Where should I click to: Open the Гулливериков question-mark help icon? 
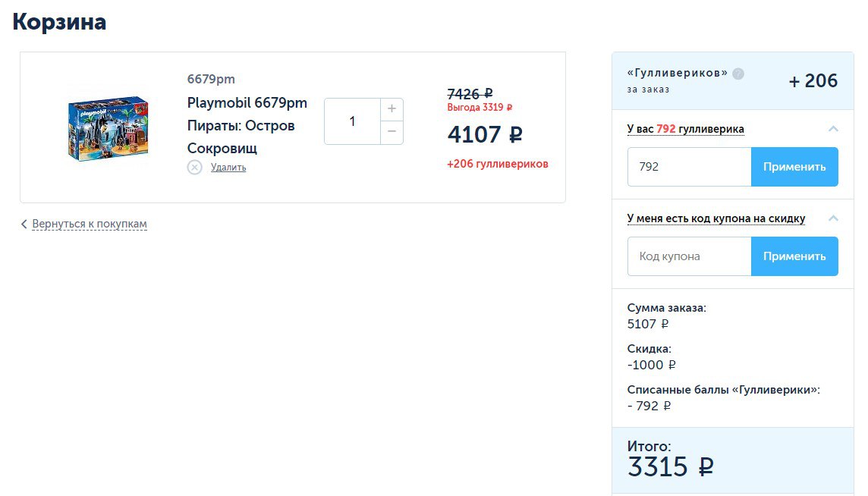pos(738,74)
